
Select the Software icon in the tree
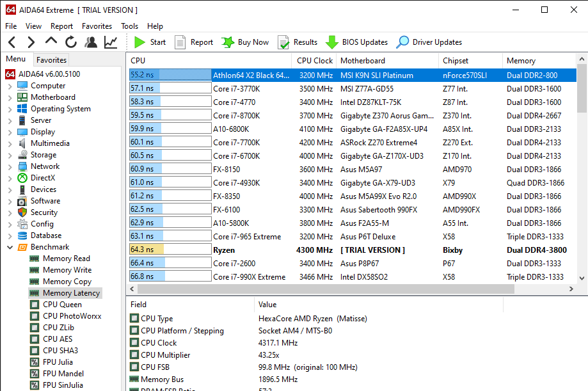[x=22, y=201]
